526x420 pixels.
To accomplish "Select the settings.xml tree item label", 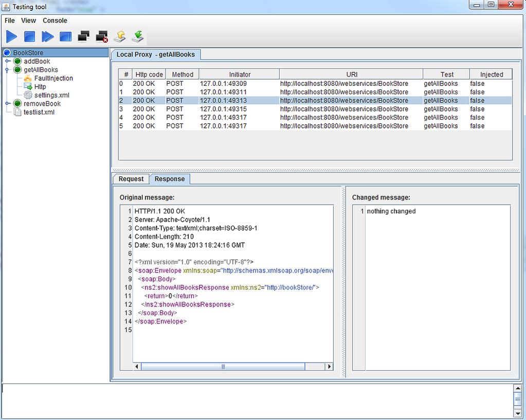I will tap(51, 95).
